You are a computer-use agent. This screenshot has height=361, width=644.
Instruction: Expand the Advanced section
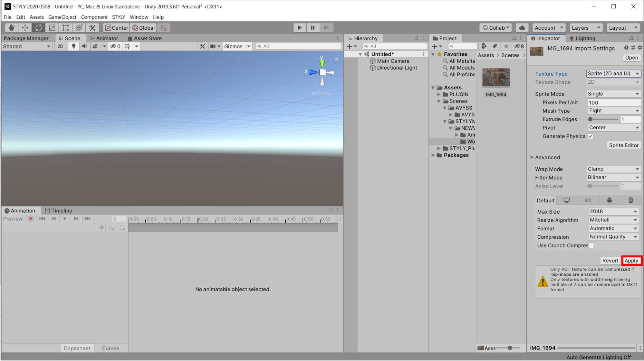(x=532, y=157)
